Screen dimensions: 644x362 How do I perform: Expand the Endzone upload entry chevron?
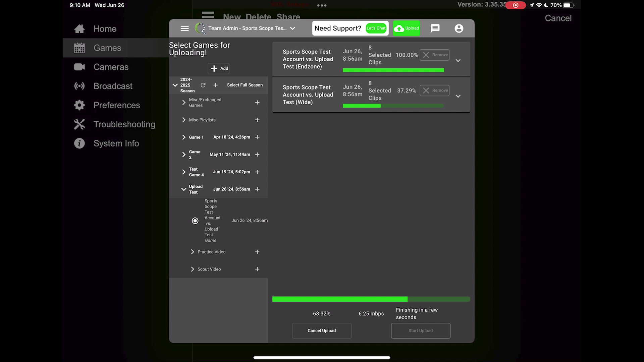458,61
